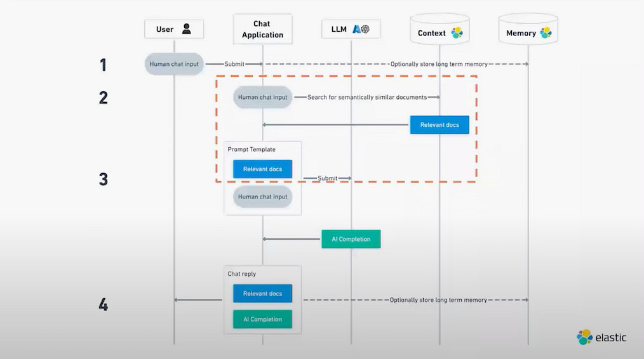
Task: Click the Elastic icon in the Context header
Action: point(457,33)
